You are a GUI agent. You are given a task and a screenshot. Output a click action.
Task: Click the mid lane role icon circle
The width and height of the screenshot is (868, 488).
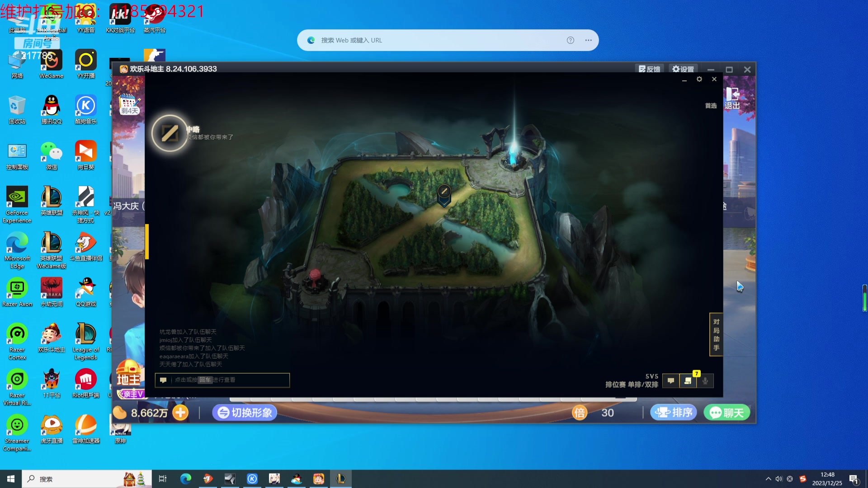[170, 133]
